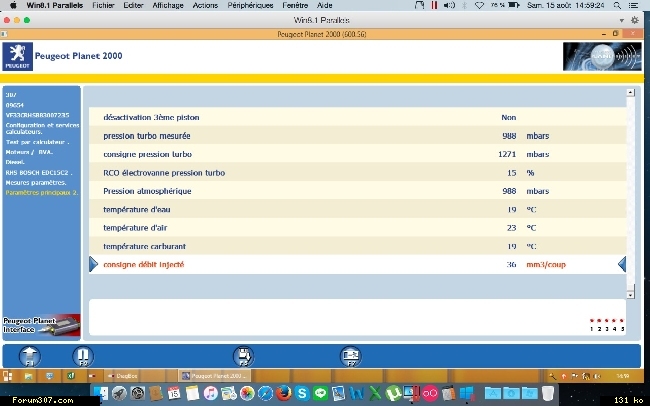
Task: Select 'Configuration et services calculateurs.' in sidebar
Action: pyautogui.click(x=42, y=128)
